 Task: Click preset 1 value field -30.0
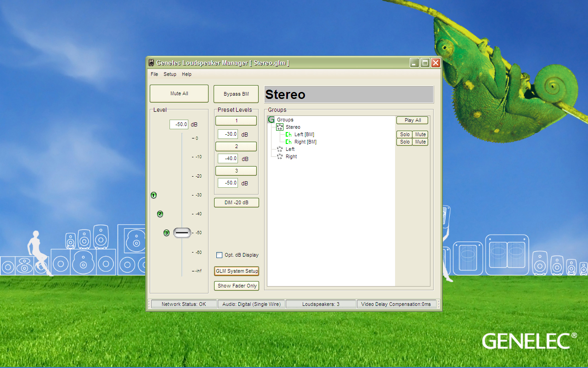pyautogui.click(x=228, y=134)
